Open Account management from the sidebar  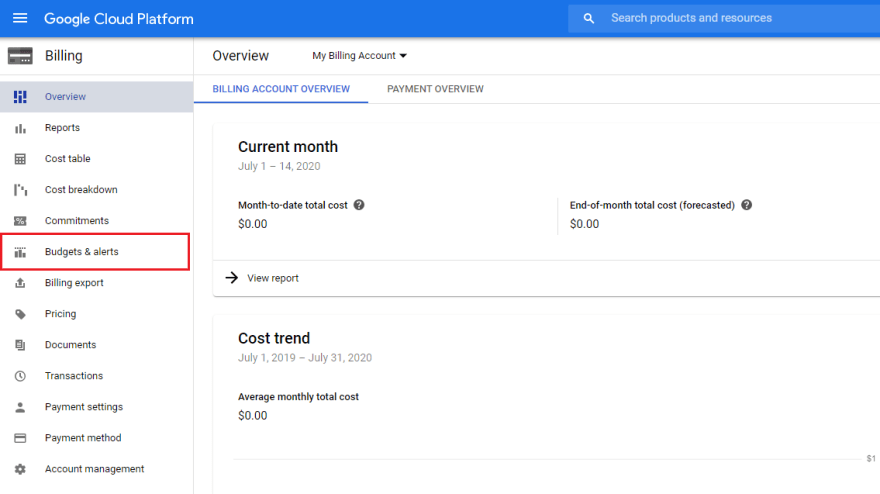point(97,469)
